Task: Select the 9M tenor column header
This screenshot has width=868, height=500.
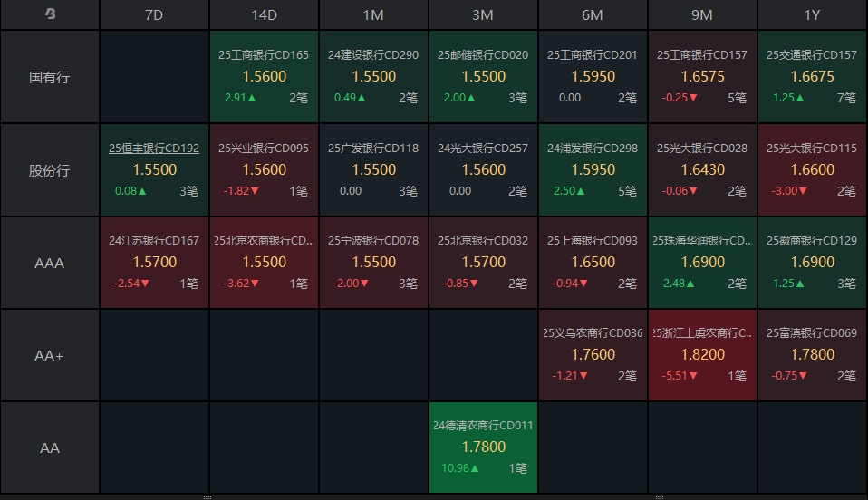Action: coord(702,15)
